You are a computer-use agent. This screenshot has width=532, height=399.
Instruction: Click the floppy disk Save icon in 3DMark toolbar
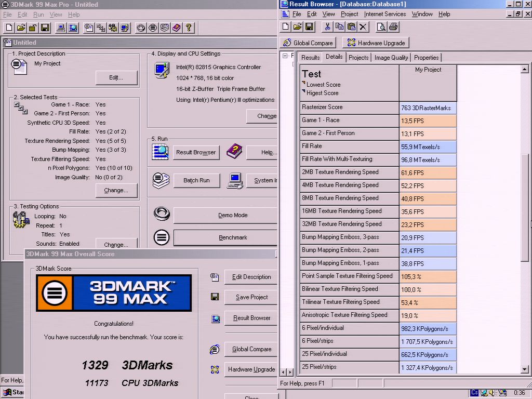pyautogui.click(x=45, y=28)
